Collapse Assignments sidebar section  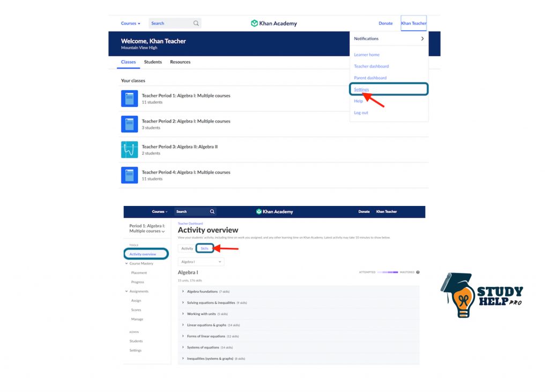[x=127, y=291]
